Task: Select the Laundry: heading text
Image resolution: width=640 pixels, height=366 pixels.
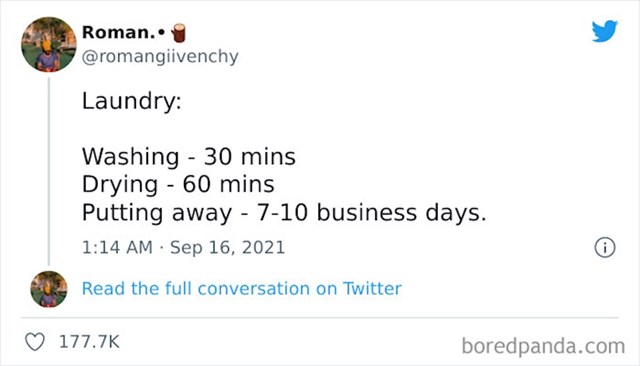Action: 131,101
